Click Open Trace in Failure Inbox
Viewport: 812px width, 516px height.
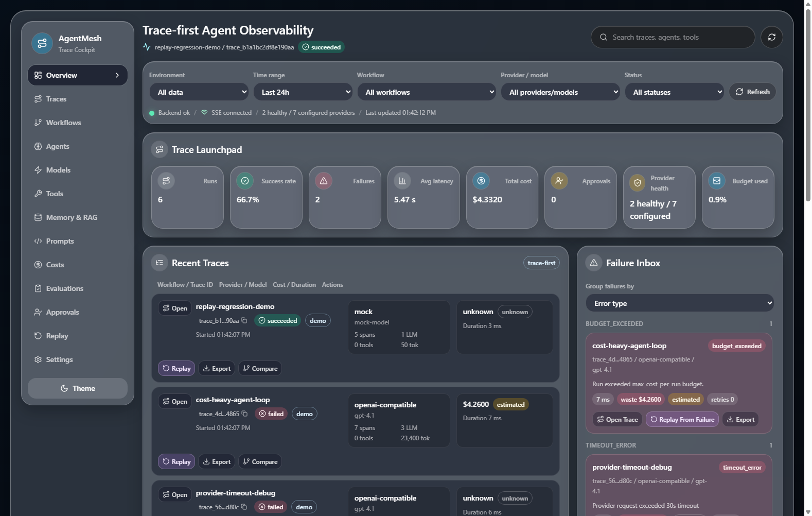[617, 419]
